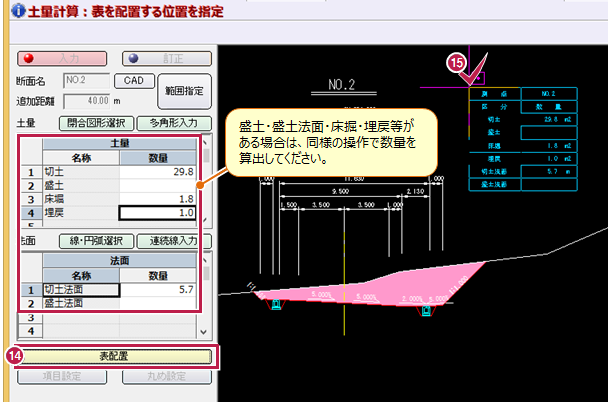Click the 土量 table 名称 column header
The image size is (608, 402).
(81, 158)
